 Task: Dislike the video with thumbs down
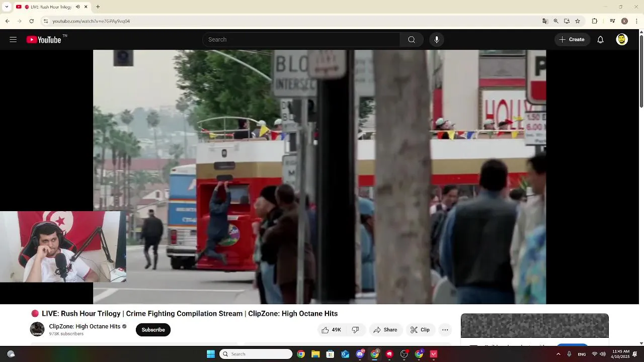point(356,330)
